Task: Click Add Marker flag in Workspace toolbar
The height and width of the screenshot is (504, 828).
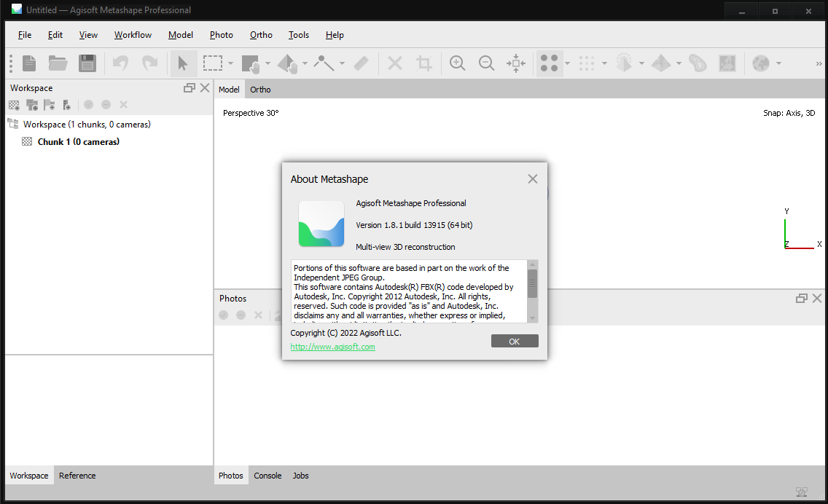Action: pos(50,105)
